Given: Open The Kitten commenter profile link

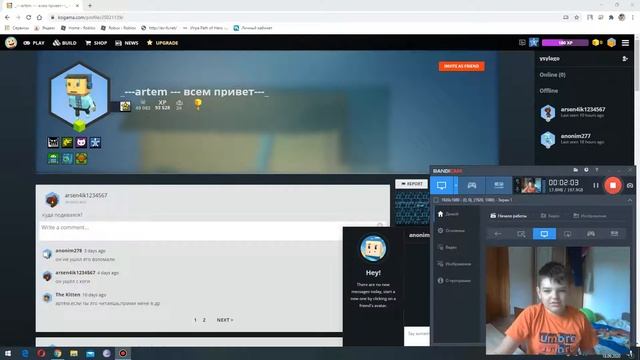Looking at the screenshot, I should point(68,295).
